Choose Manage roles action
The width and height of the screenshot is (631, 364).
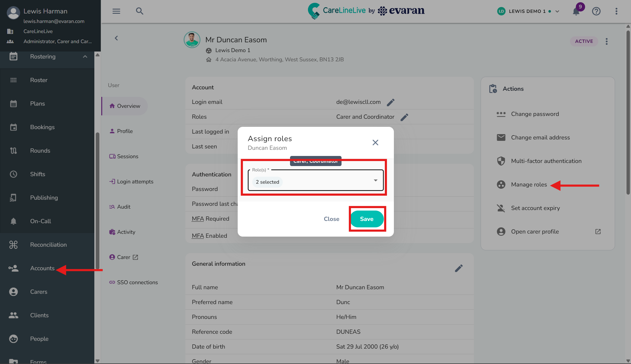point(529,185)
